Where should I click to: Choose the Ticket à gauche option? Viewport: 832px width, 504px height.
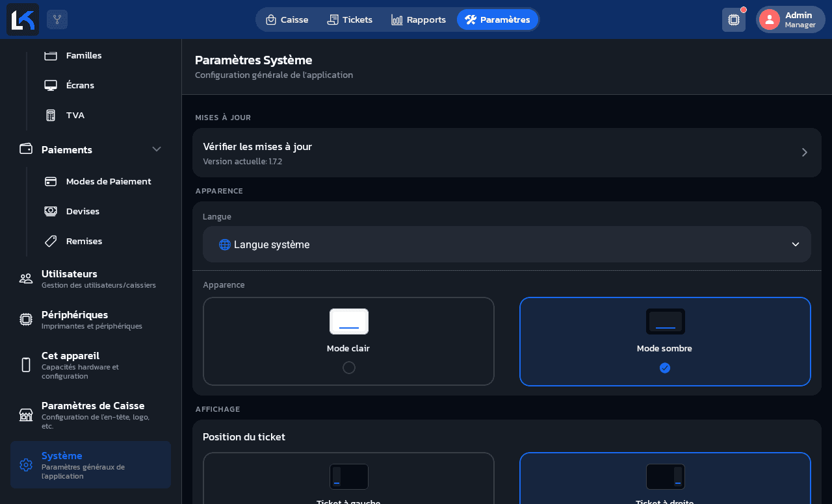pos(348,478)
